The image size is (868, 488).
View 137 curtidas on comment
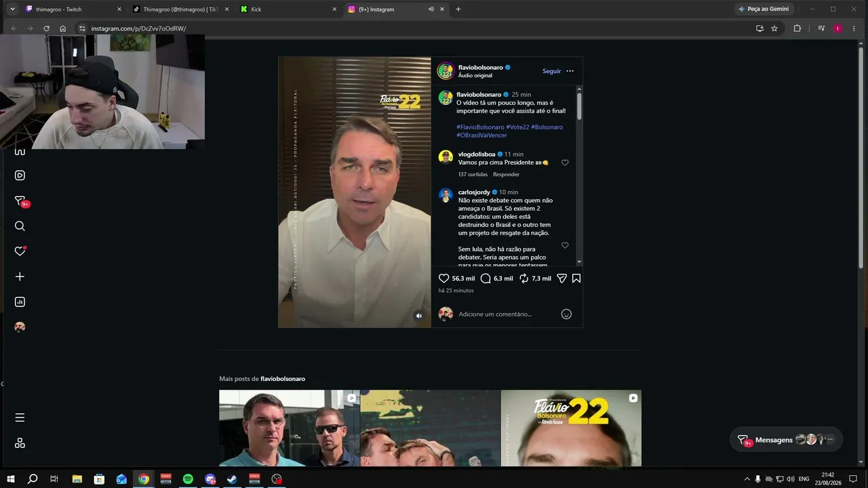473,174
